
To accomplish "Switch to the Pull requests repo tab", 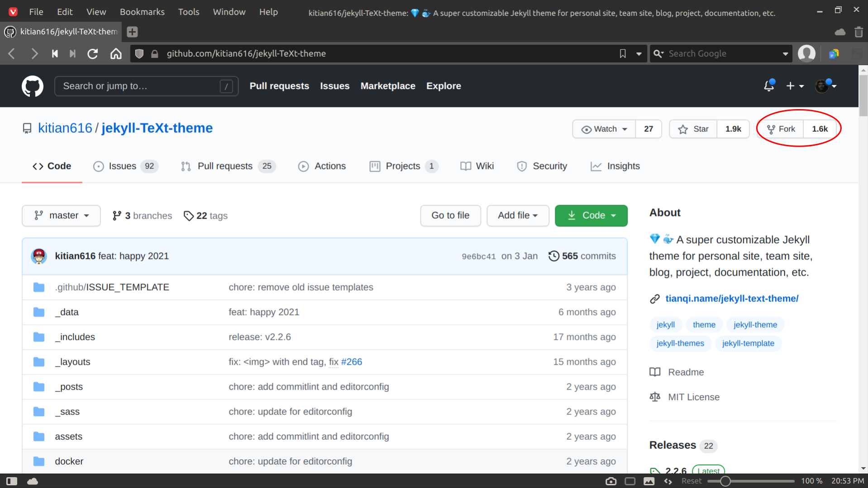I will point(228,166).
